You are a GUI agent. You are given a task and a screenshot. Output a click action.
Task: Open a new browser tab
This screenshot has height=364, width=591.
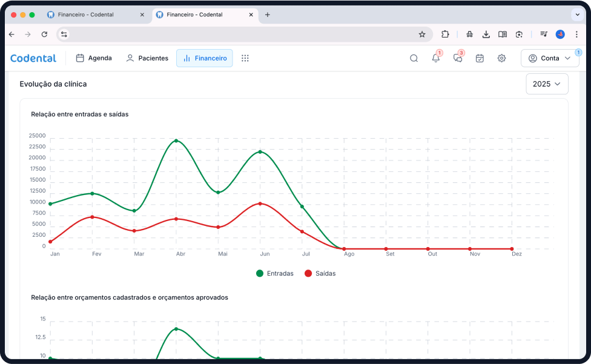[268, 15]
